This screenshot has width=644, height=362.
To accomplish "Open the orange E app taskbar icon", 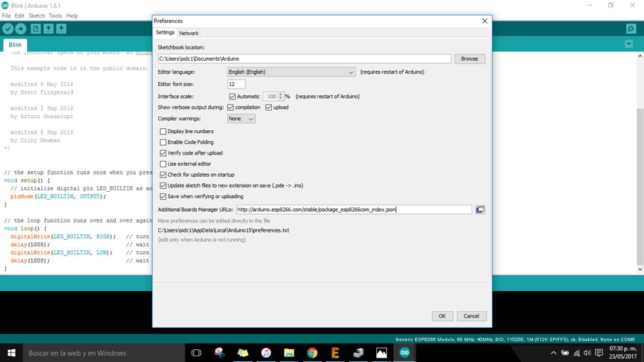I will tap(335, 353).
